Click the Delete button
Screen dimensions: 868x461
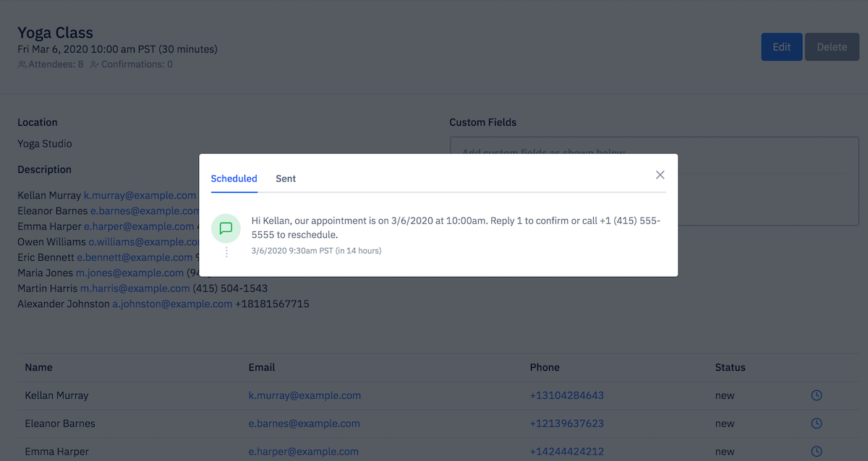click(x=832, y=47)
